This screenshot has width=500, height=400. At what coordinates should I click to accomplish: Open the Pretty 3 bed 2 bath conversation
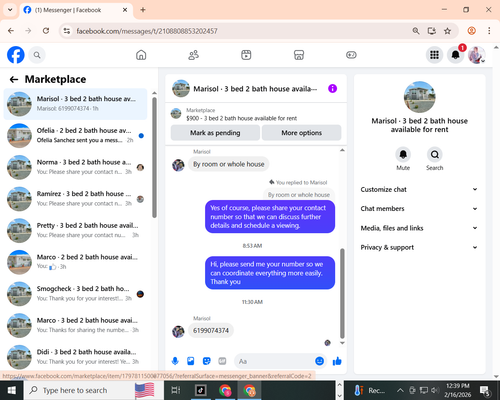75,230
